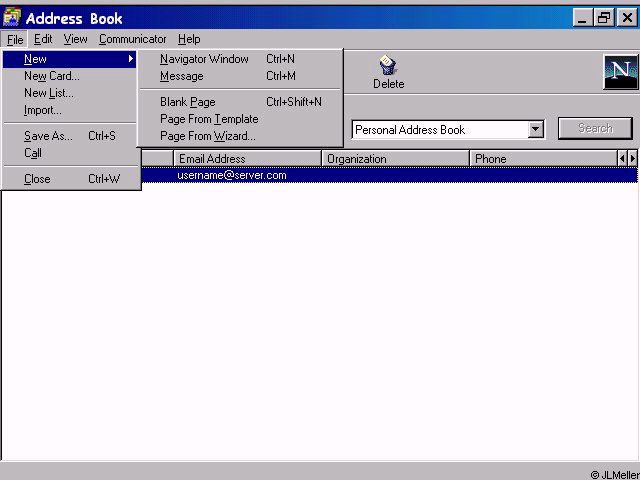Click the Netscape N logo icon
This screenshot has height=480, width=640.
[621, 72]
